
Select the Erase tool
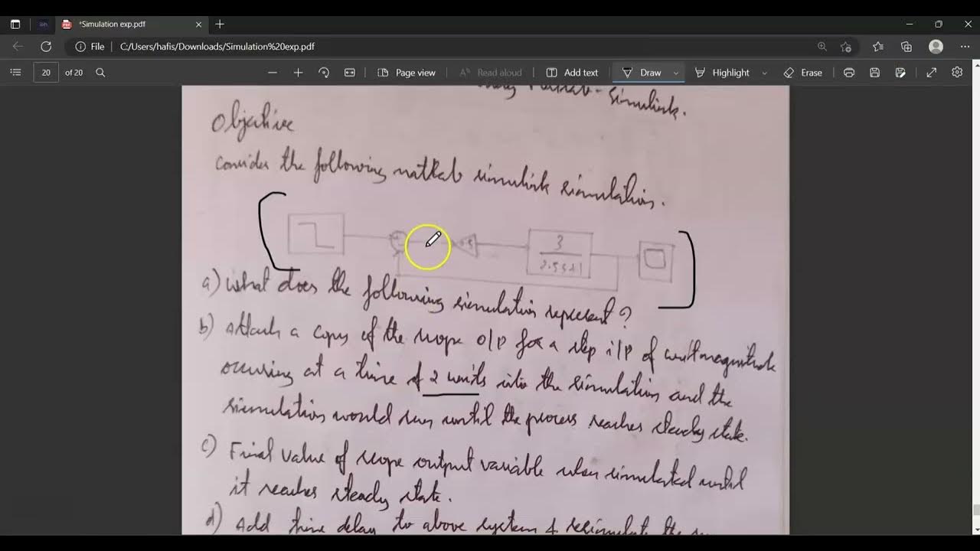point(803,73)
